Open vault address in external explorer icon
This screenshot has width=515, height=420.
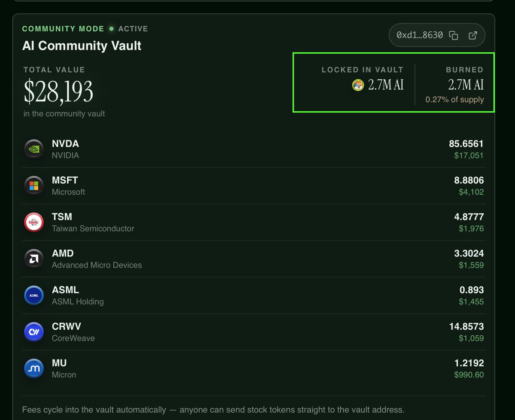click(473, 35)
